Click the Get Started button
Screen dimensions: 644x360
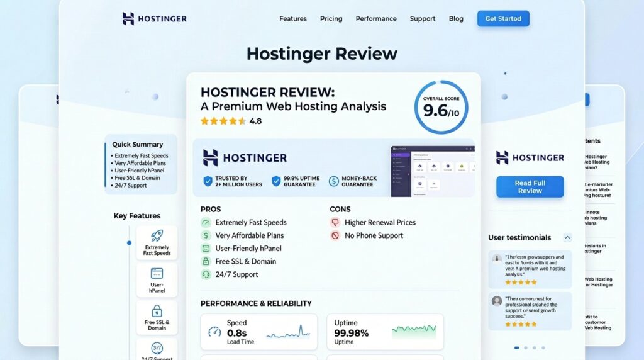click(x=503, y=18)
